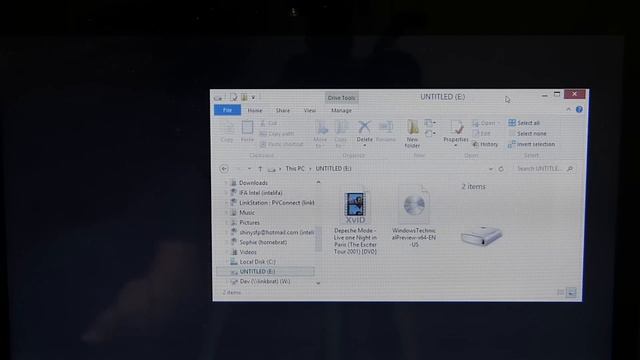Switch to the Large icons view in the status bar
The width and height of the screenshot is (640, 360).
pyautogui.click(x=571, y=292)
